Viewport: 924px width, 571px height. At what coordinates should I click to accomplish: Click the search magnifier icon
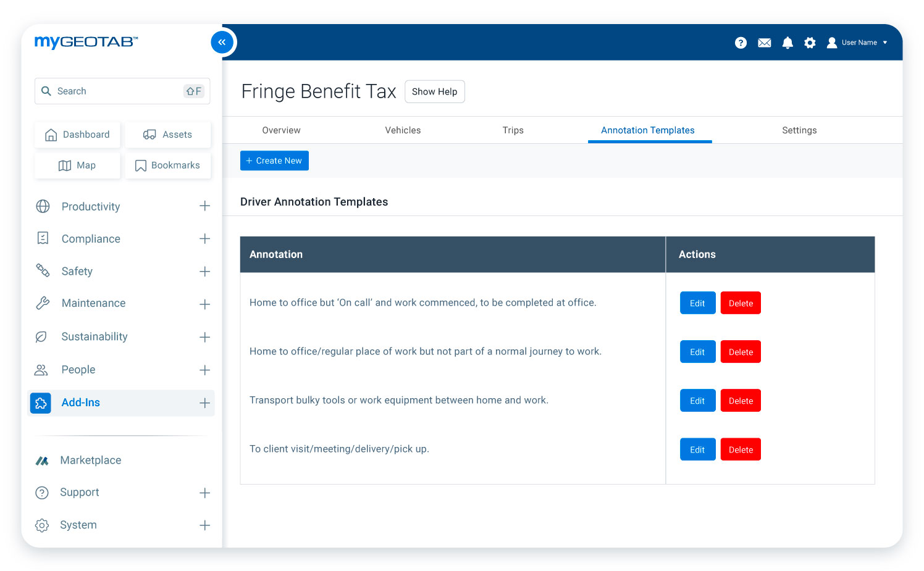click(46, 91)
